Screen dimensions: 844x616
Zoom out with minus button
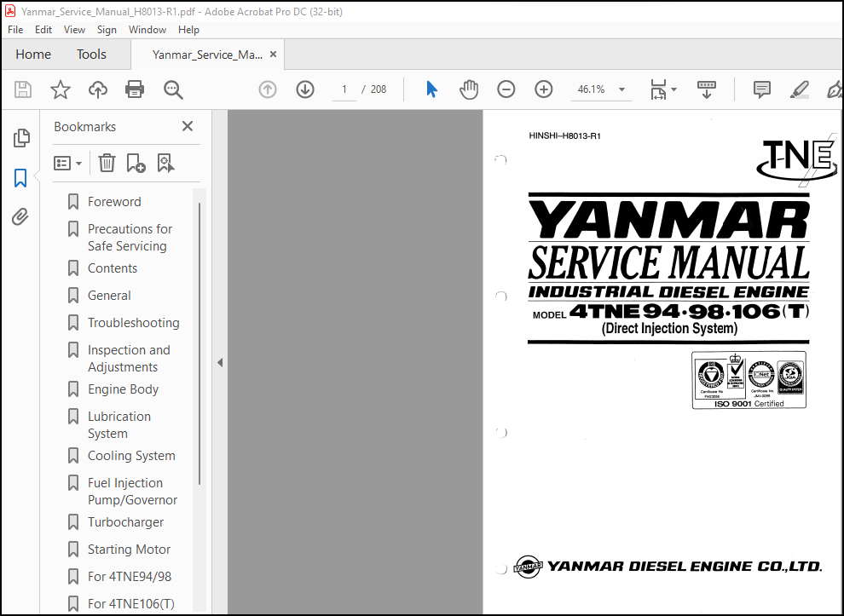point(506,89)
